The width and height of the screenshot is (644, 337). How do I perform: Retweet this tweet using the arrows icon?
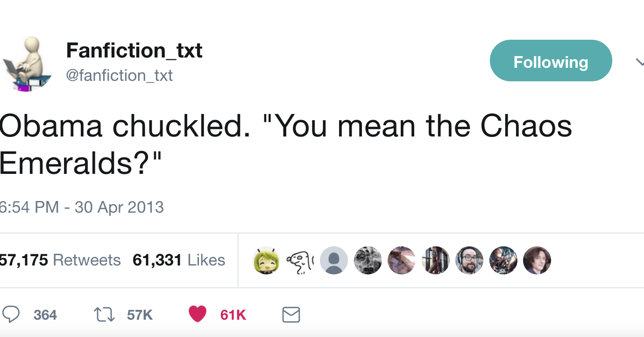[104, 315]
